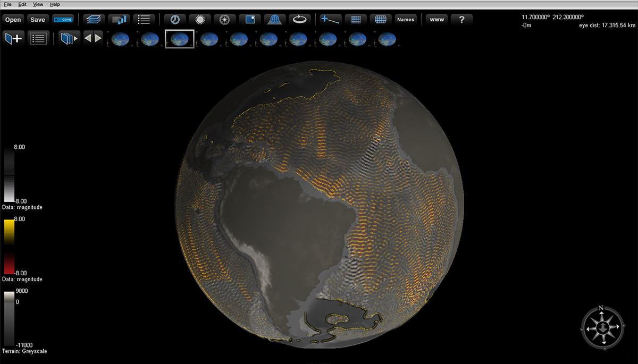Click the rotate globe loop icon

pyautogui.click(x=300, y=20)
